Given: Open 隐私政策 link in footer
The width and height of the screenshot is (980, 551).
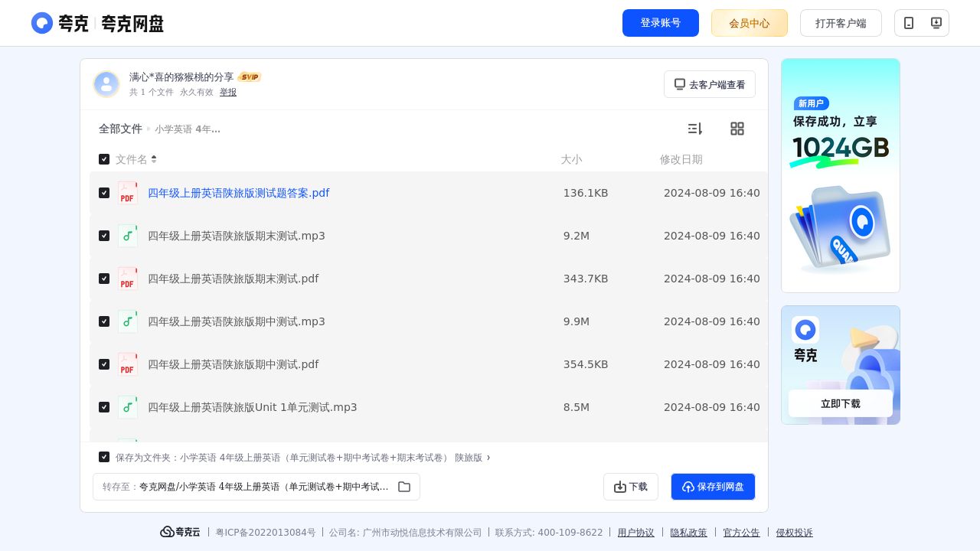Looking at the screenshot, I should pos(689,533).
